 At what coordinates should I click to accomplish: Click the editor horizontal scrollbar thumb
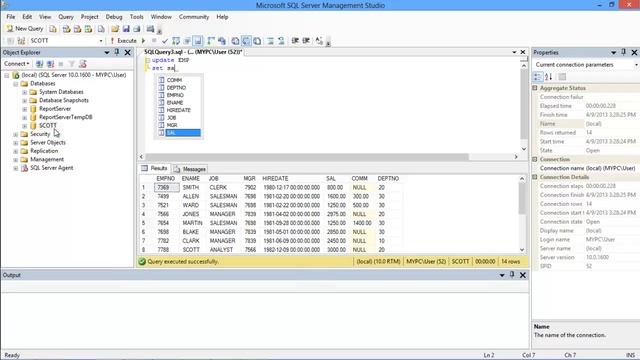tap(307, 157)
